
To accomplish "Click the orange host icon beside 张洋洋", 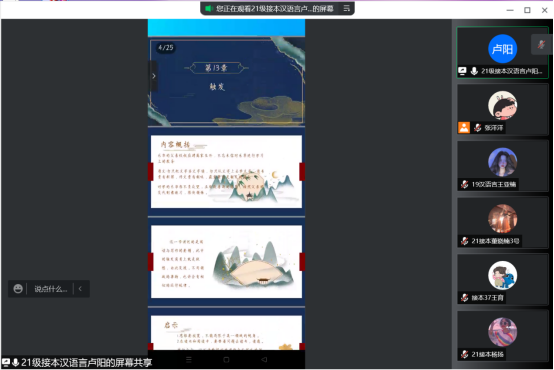I will [464, 128].
